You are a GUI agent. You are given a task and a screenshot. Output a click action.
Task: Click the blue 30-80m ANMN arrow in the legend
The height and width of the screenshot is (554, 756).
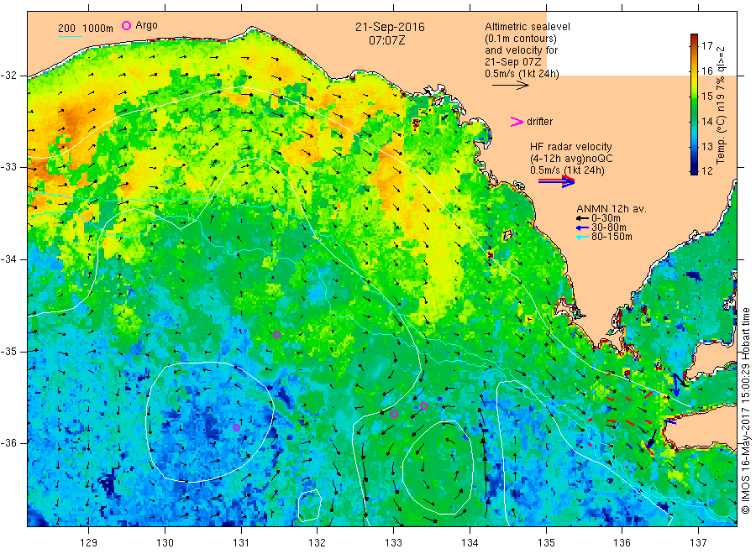[582, 227]
